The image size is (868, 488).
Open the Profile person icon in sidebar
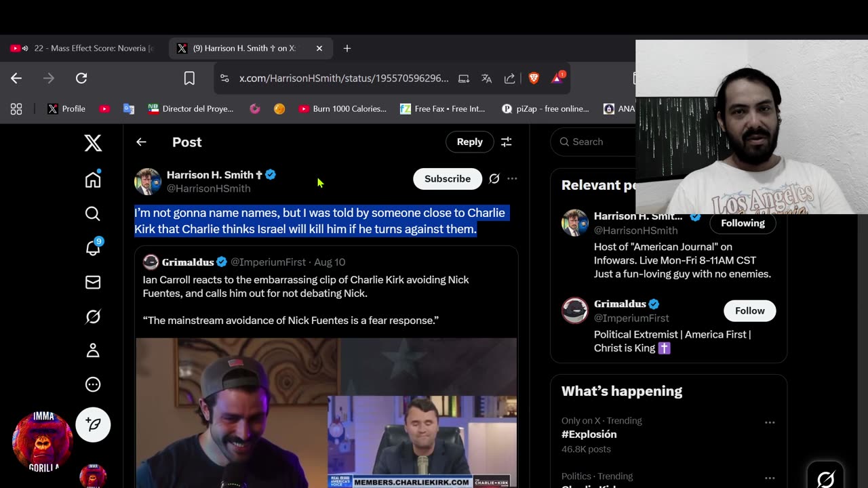tap(93, 350)
